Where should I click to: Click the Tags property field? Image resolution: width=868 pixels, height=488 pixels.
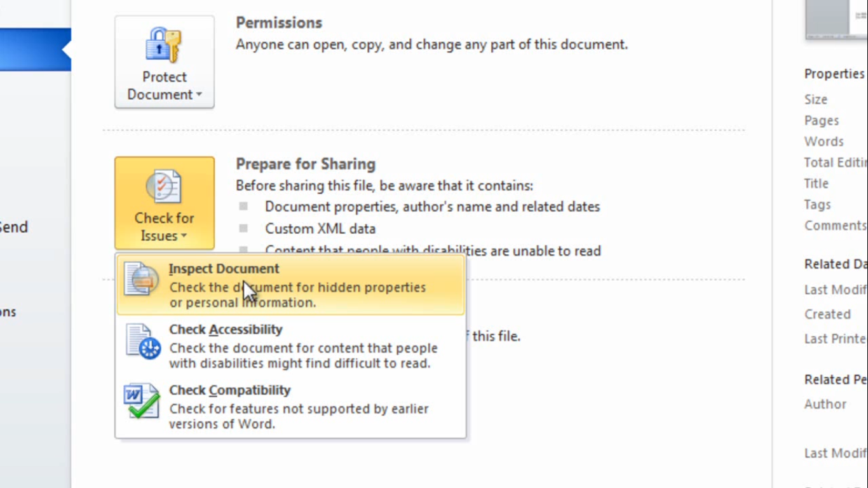click(817, 205)
